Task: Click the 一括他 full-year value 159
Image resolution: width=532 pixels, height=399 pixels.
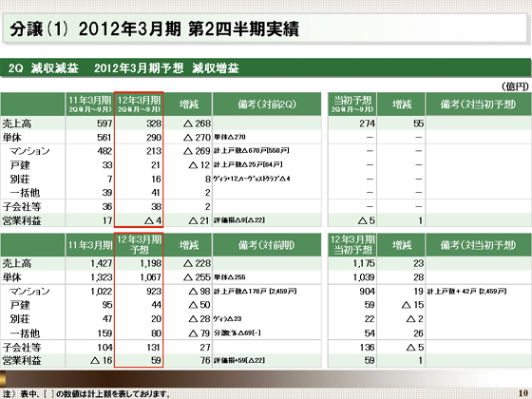Action: coord(104,333)
